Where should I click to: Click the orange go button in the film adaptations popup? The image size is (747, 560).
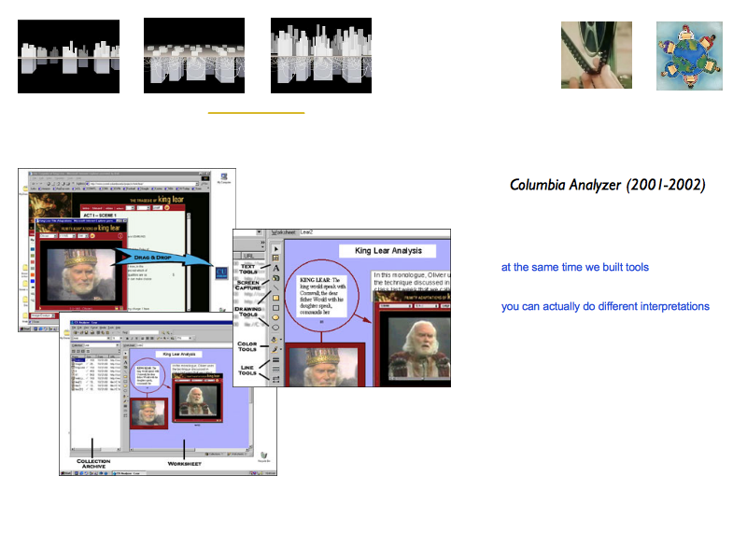click(x=92, y=236)
